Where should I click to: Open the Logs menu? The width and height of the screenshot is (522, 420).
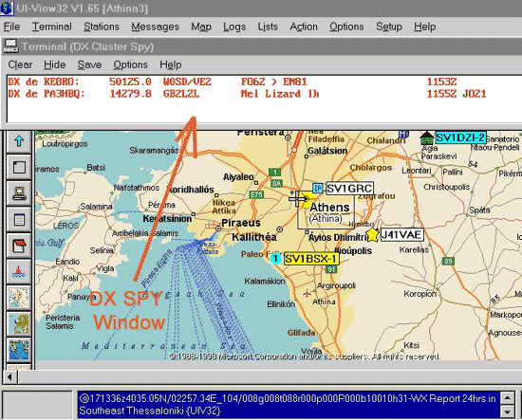pyautogui.click(x=234, y=27)
